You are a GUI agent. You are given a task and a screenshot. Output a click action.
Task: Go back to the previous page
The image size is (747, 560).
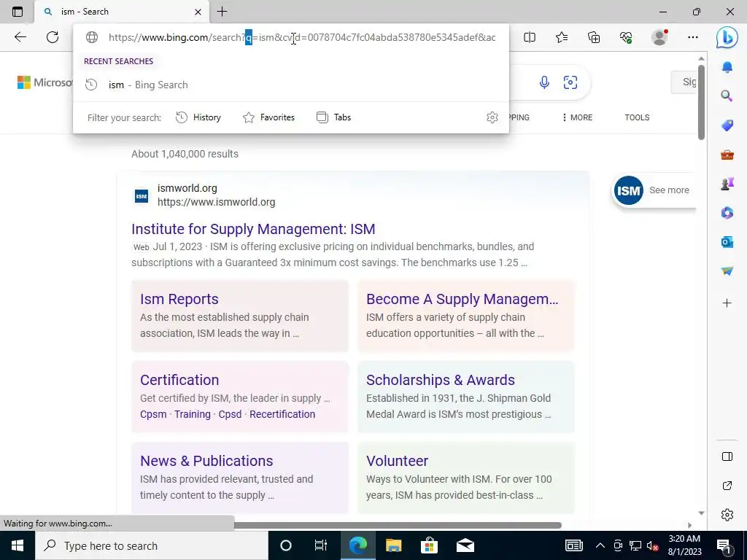[20, 37]
